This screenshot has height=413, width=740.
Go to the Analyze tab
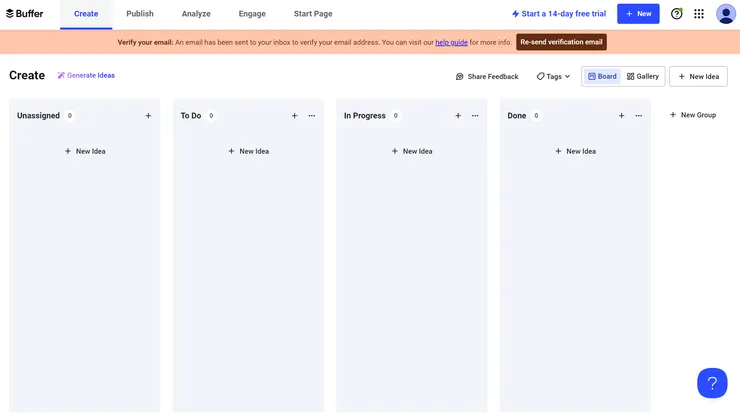(x=196, y=14)
